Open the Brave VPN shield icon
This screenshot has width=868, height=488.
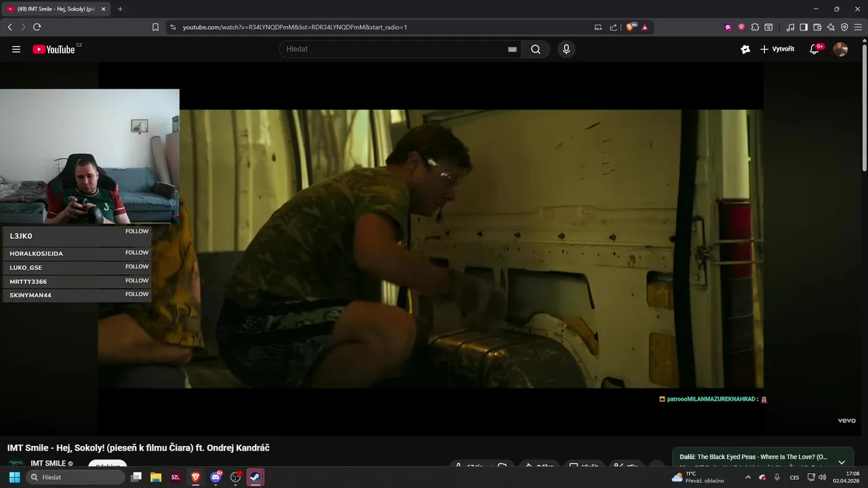coord(844,27)
